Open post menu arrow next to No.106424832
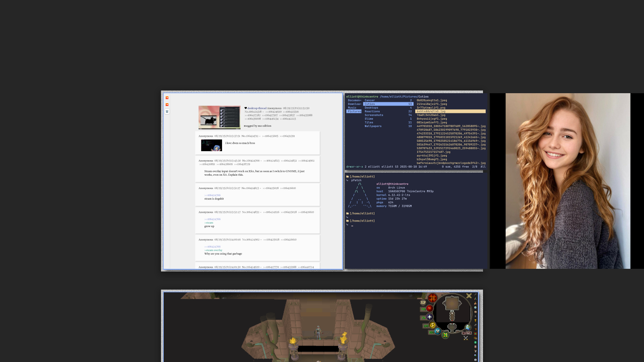 coord(261,212)
